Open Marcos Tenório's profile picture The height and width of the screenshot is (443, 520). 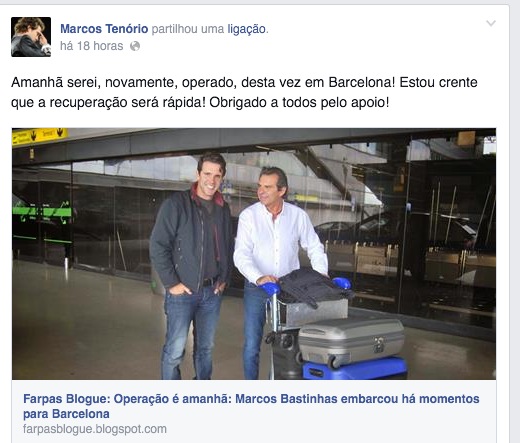31,37
